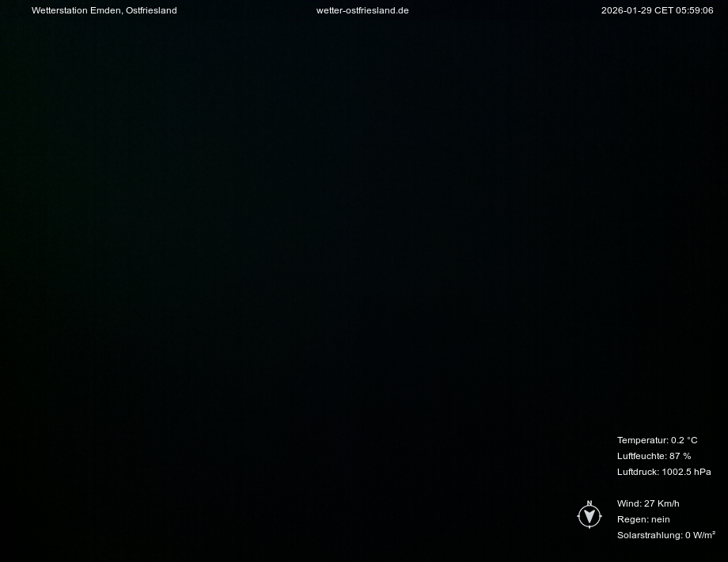Select the 0 W/m² solar radiation value
This screenshot has width=728, height=562.
[700, 535]
